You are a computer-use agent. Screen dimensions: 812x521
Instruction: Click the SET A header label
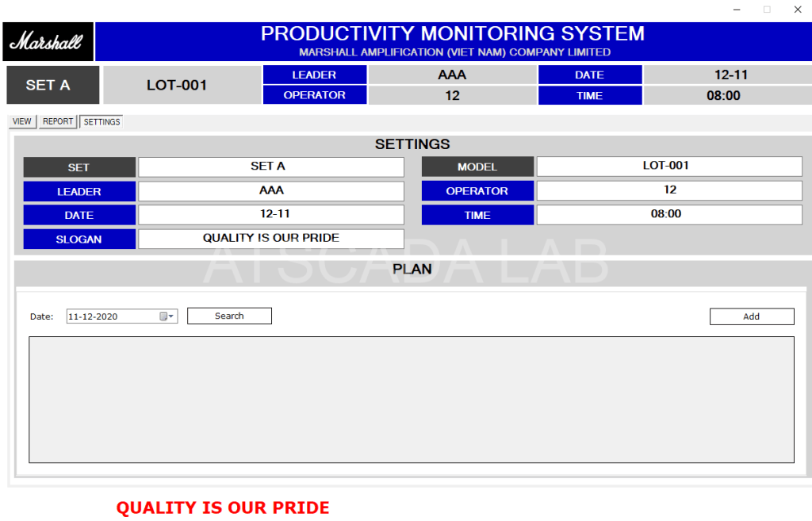[53, 85]
